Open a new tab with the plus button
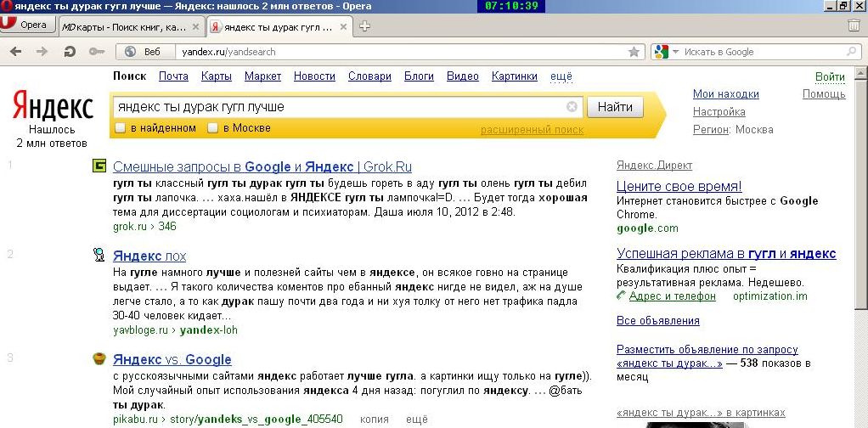Viewport: 868px width, 428px height. coord(365,25)
